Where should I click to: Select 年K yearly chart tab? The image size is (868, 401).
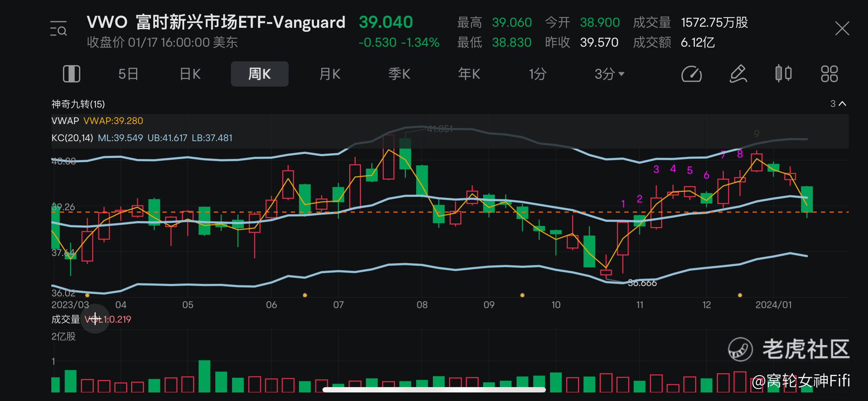[x=469, y=74]
